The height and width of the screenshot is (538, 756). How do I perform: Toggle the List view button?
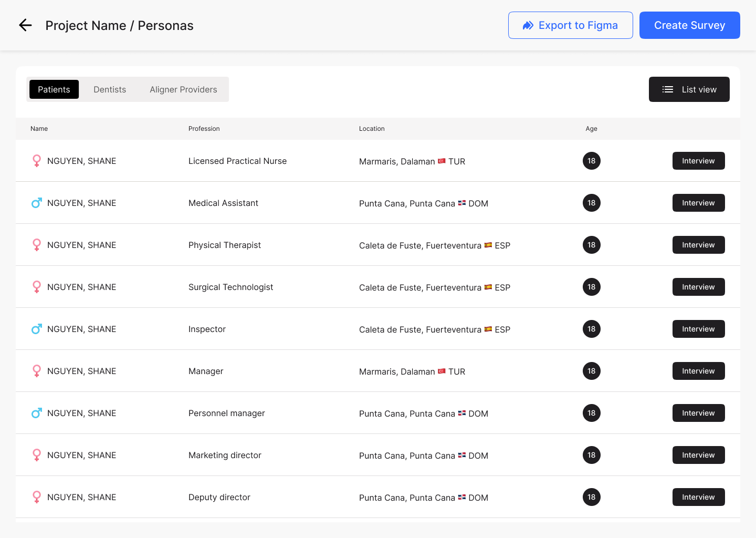click(689, 89)
